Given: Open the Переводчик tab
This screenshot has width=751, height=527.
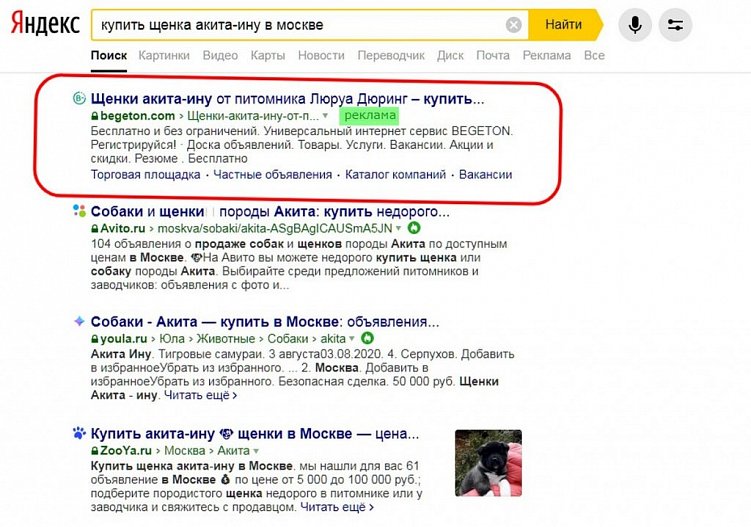Looking at the screenshot, I should 391,56.
